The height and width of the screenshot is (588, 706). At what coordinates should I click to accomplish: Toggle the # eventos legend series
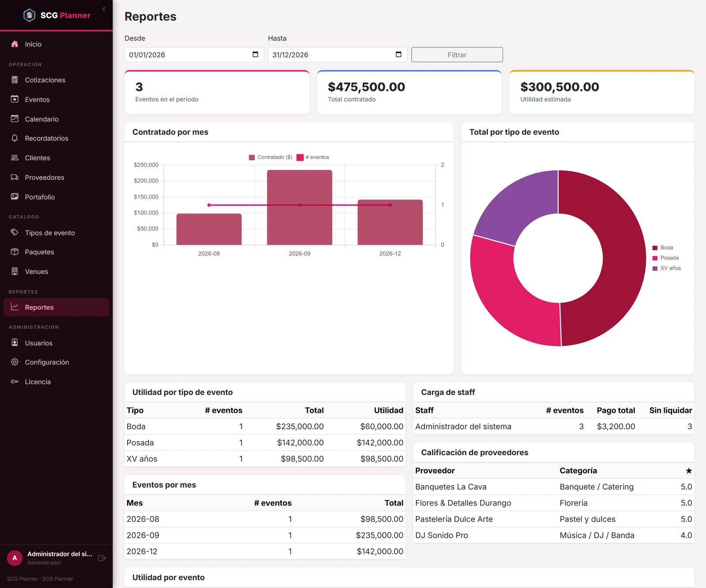[x=313, y=157]
